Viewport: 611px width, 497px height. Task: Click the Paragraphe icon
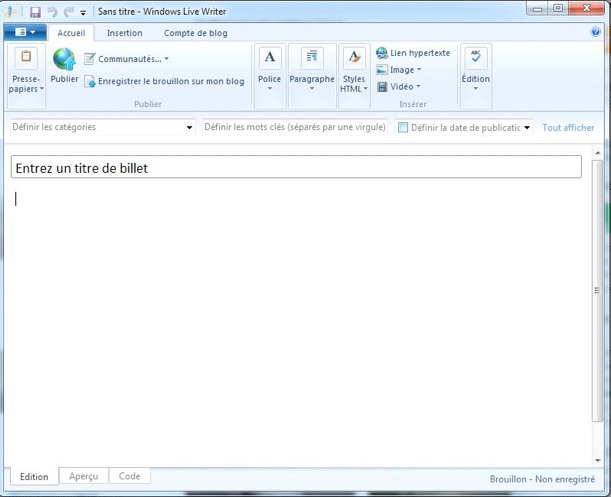(312, 57)
